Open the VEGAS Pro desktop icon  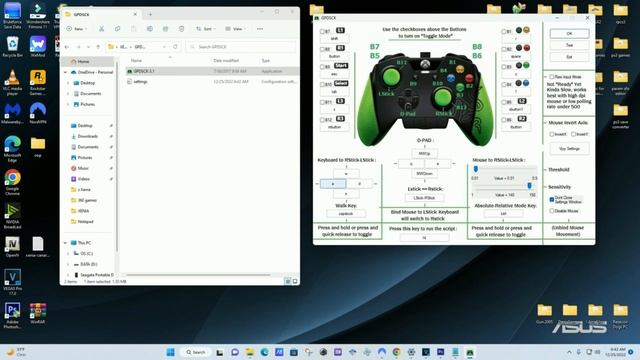pyautogui.click(x=12, y=282)
